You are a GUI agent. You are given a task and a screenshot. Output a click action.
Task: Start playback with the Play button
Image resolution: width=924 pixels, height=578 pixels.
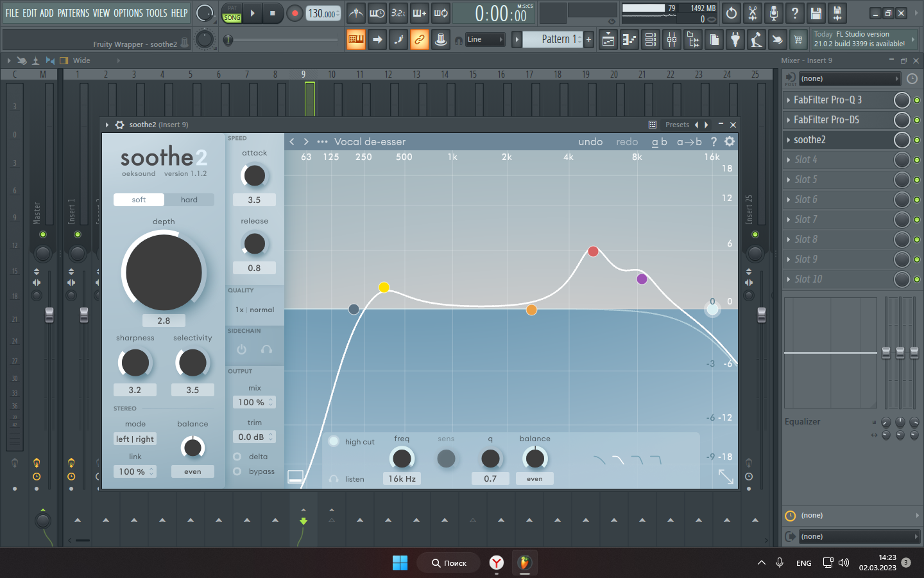253,13
